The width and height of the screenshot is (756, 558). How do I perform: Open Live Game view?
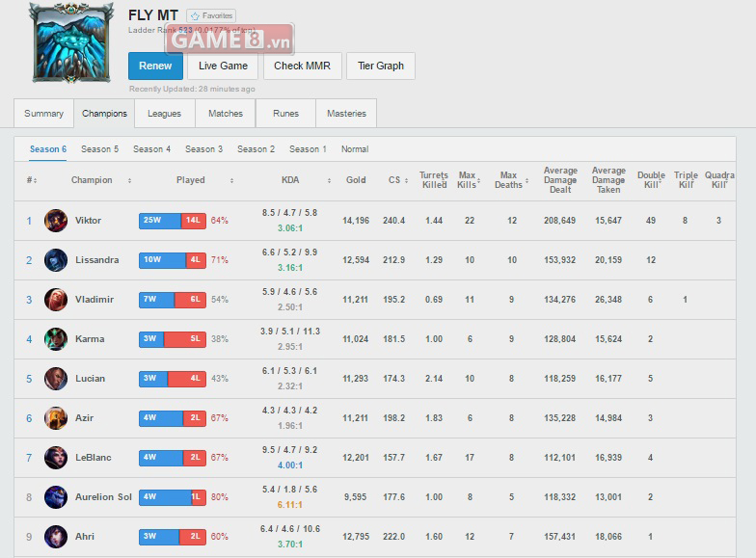click(x=223, y=66)
